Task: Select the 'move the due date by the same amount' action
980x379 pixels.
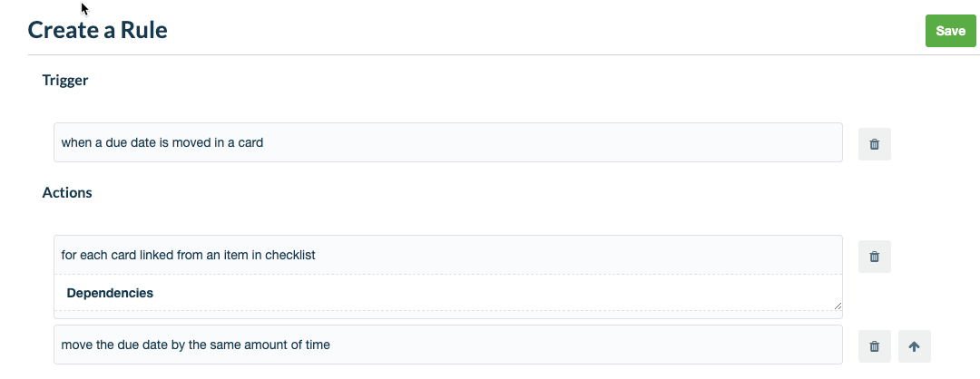Action: (x=447, y=345)
